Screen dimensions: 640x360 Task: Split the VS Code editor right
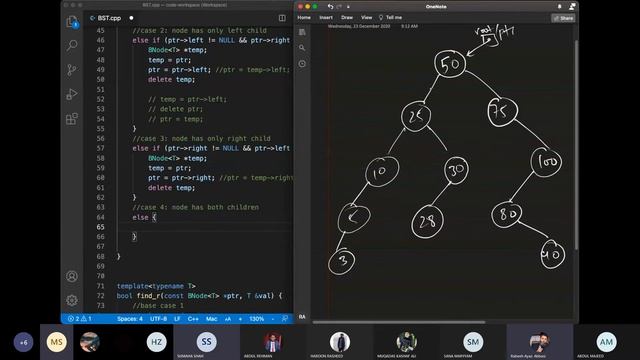[282, 18]
